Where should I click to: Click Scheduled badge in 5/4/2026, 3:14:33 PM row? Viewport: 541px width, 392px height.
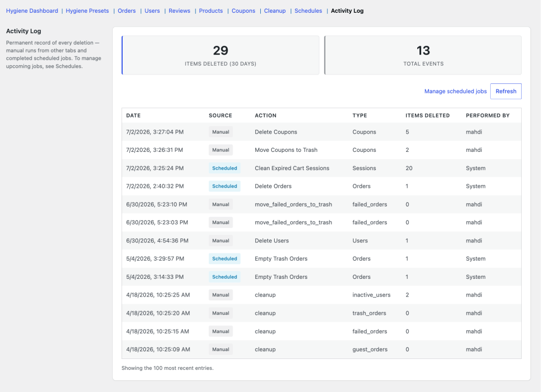pyautogui.click(x=224, y=277)
